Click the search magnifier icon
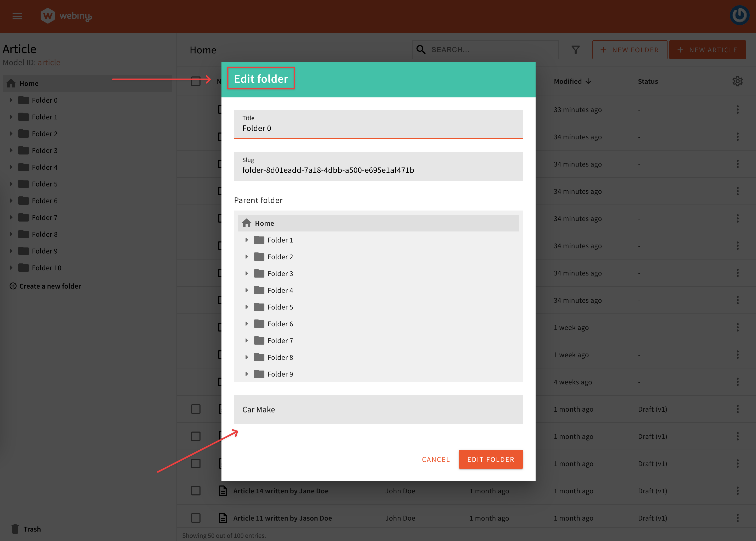 (421, 49)
